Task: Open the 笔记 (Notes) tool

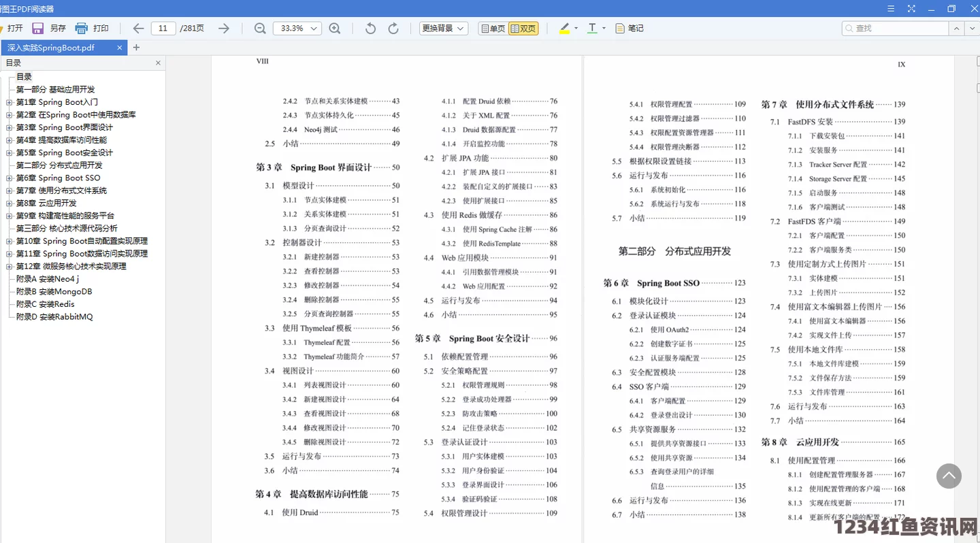Action: 630,28
